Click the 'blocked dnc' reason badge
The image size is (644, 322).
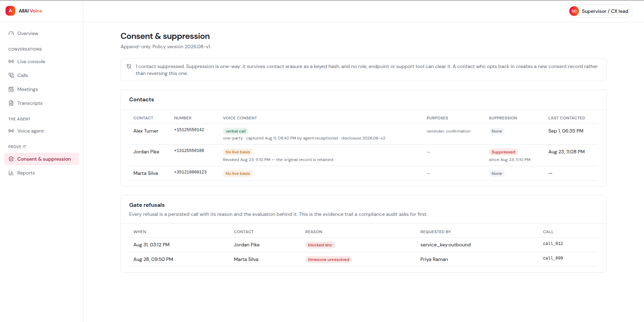[x=320, y=245]
